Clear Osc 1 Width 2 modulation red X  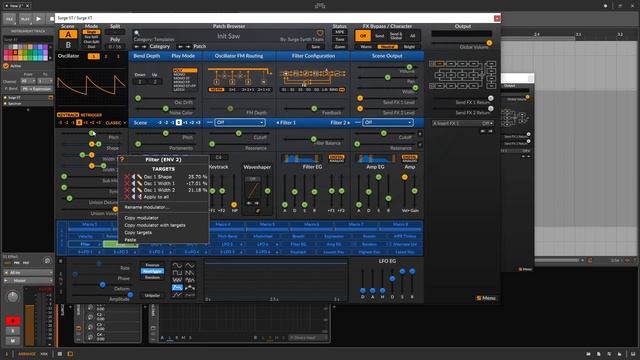tap(127, 190)
